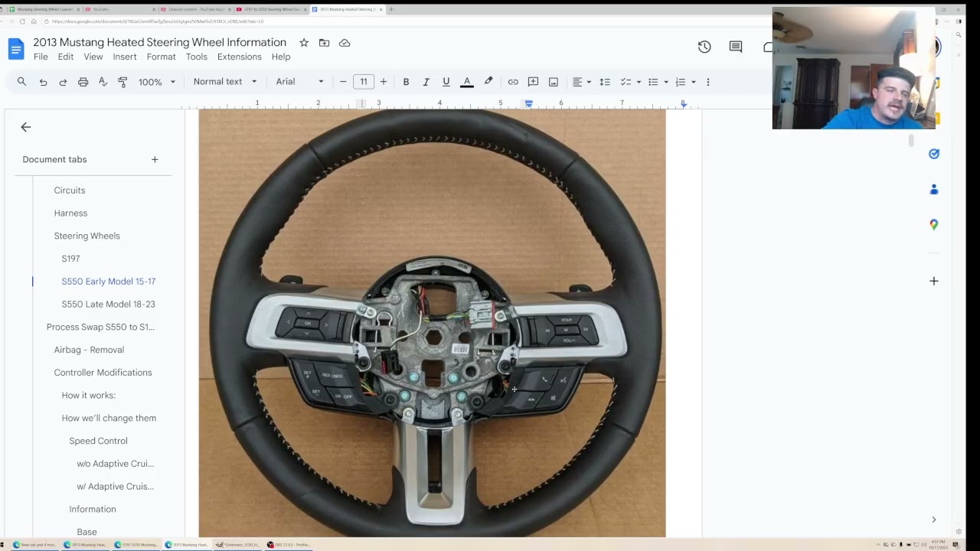Open Controller Modifications heading
The height and width of the screenshot is (551, 980).
(103, 373)
